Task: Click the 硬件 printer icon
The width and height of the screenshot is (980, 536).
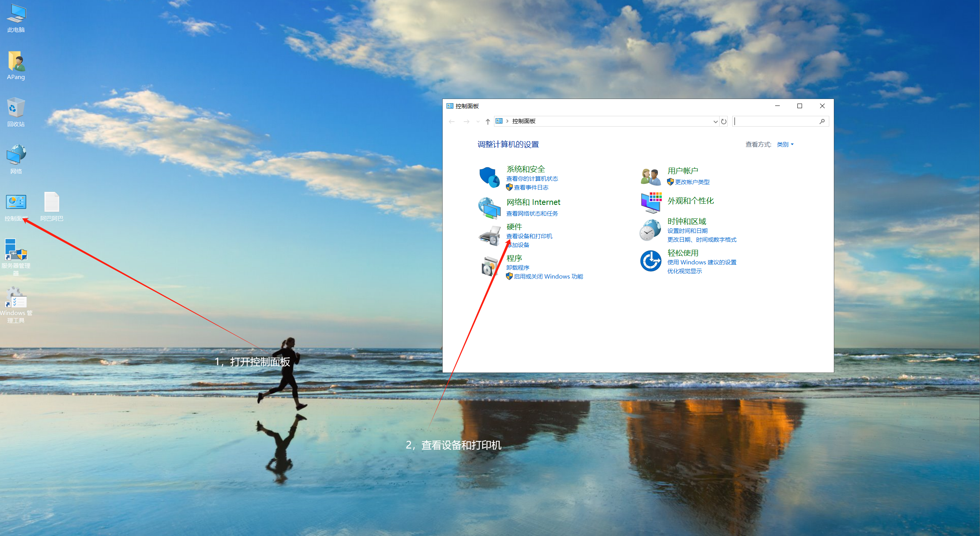Action: pyautogui.click(x=489, y=236)
